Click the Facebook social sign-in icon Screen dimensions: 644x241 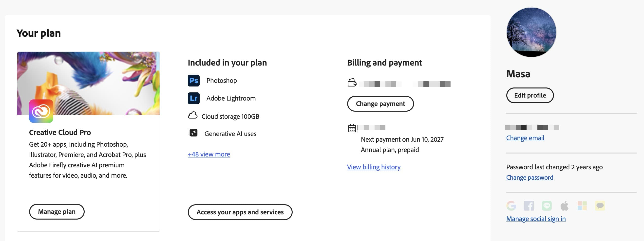(529, 206)
